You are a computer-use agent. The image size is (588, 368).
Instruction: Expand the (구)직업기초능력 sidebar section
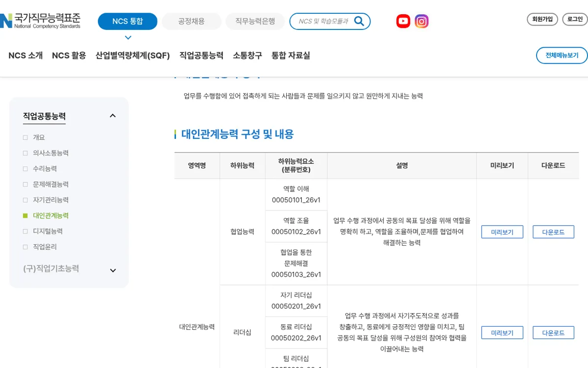coord(113,270)
